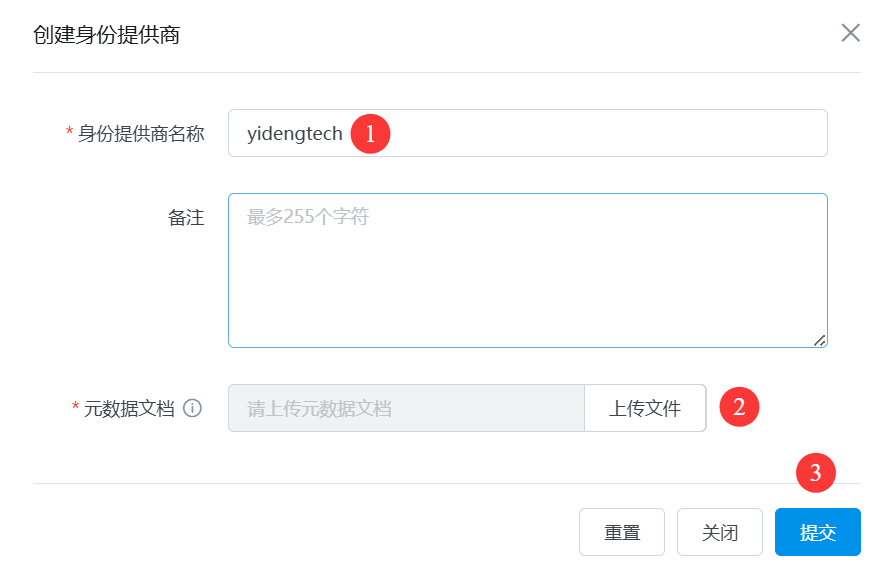Click the 请上传元数据文档 placeholder field

pos(406,408)
